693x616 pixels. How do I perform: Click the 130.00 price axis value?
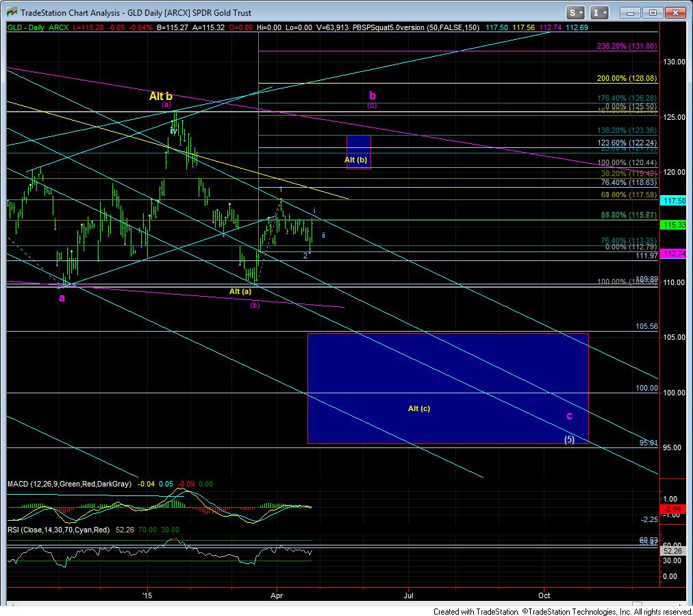[x=674, y=62]
